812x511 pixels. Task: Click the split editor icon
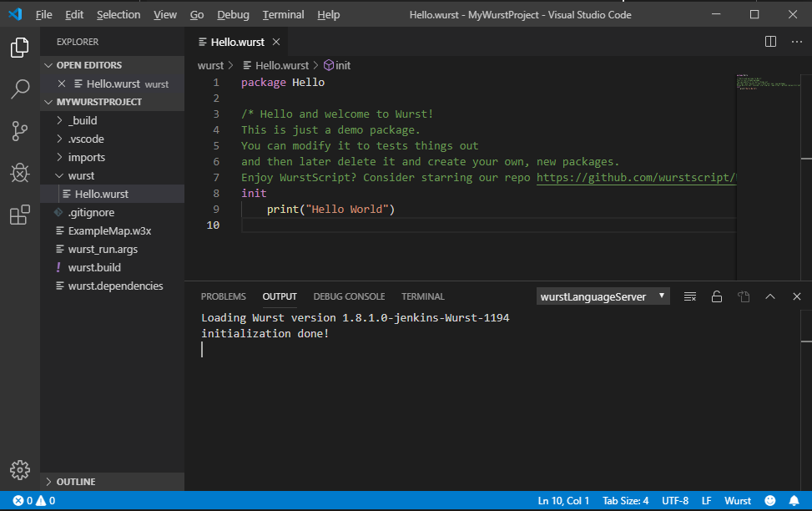[770, 42]
